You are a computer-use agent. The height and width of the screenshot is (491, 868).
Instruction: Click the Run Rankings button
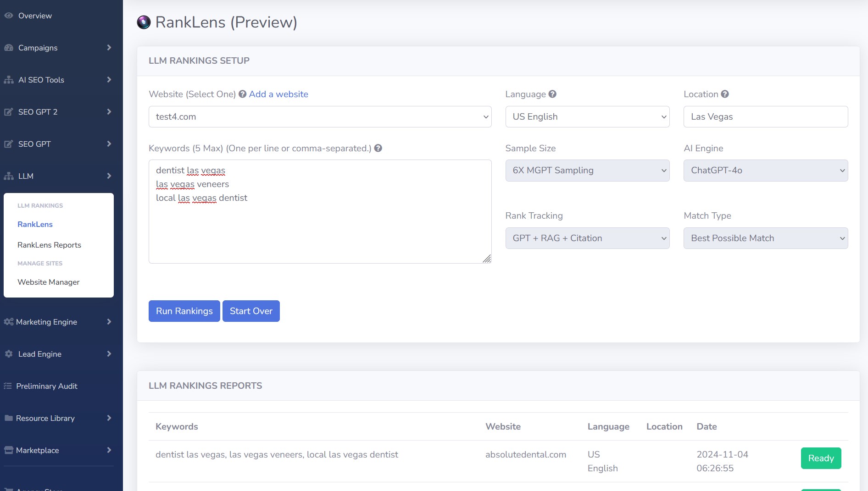pos(184,311)
